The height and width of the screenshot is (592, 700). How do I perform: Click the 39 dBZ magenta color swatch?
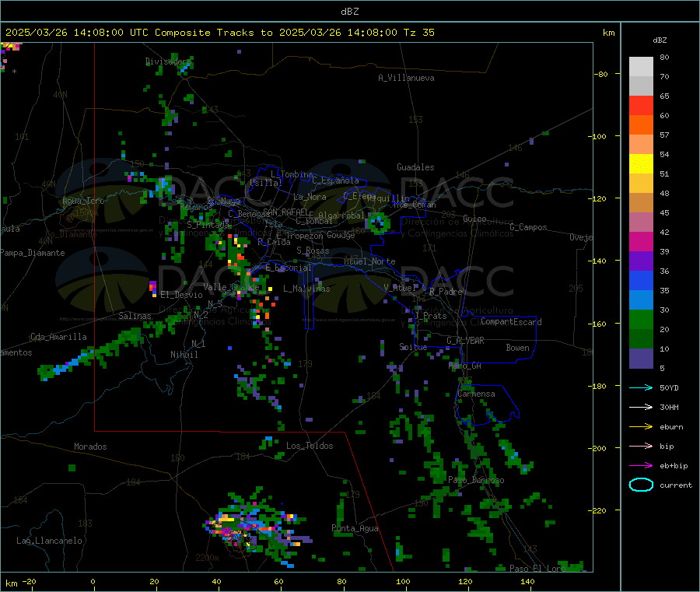click(641, 241)
